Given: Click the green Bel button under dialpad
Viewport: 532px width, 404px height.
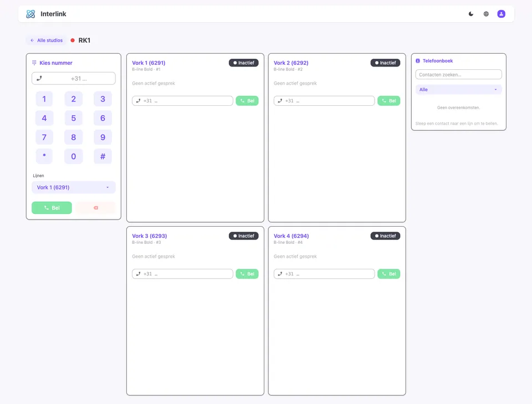Looking at the screenshot, I should [52, 208].
